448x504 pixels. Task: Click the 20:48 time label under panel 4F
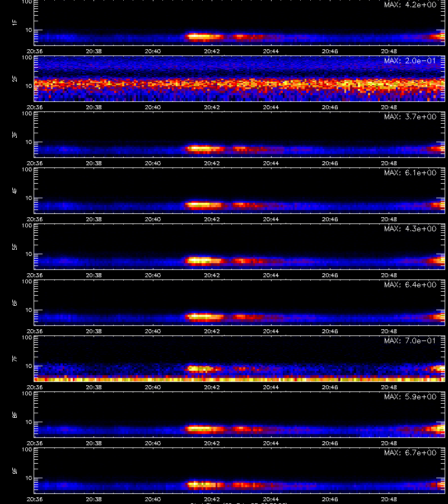tap(389, 219)
